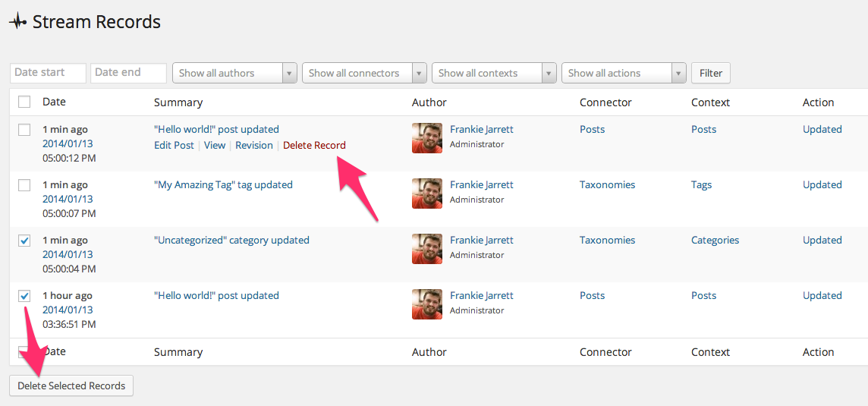Expand the Show all connectors dropdown
This screenshot has width=868, height=406.
(x=364, y=73)
